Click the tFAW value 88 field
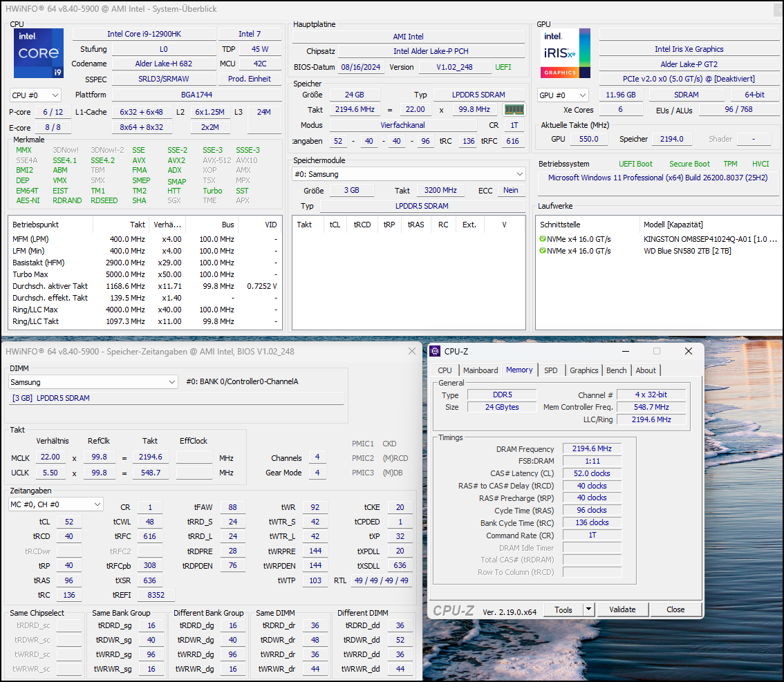This screenshot has height=682, width=784. [233, 507]
